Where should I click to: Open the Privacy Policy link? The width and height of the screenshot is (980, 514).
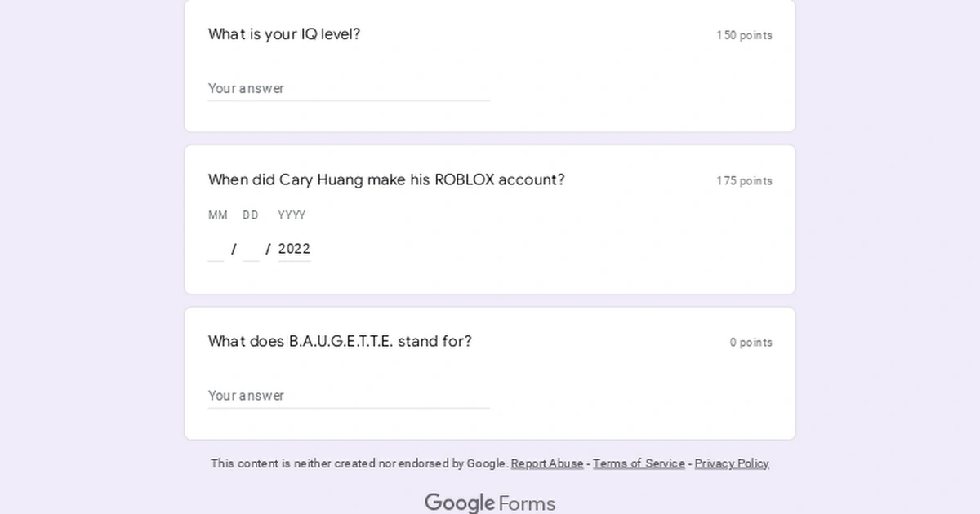click(732, 463)
